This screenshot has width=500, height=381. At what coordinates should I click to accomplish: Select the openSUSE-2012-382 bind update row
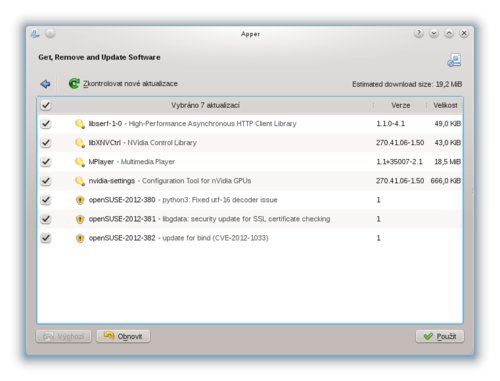pyautogui.click(x=250, y=238)
